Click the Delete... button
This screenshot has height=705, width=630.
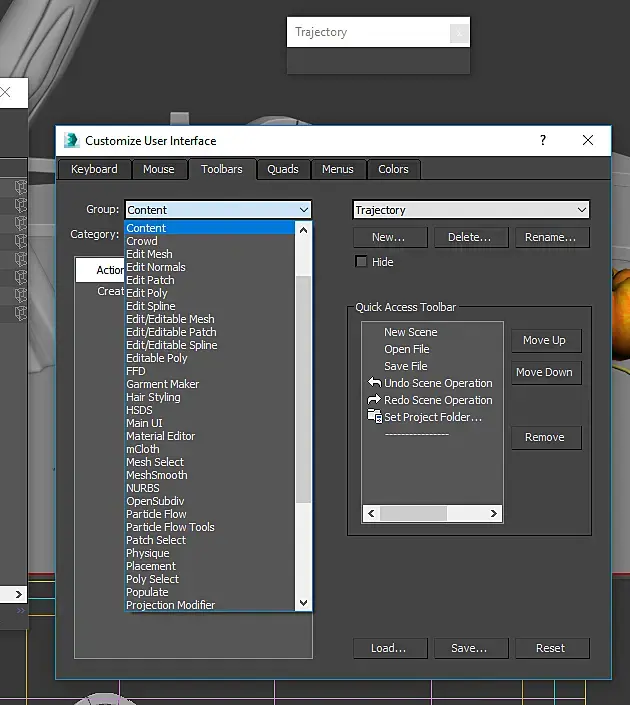click(x=471, y=237)
